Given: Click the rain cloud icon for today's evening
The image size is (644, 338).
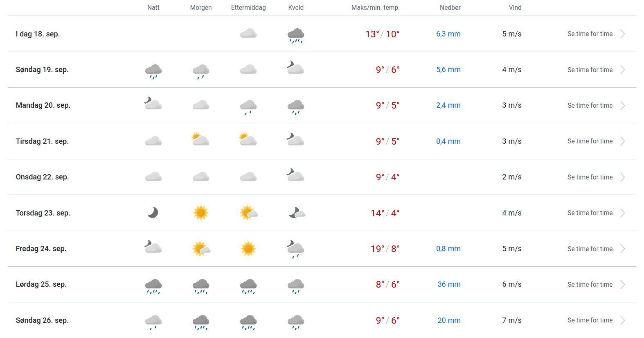Looking at the screenshot, I should (295, 35).
